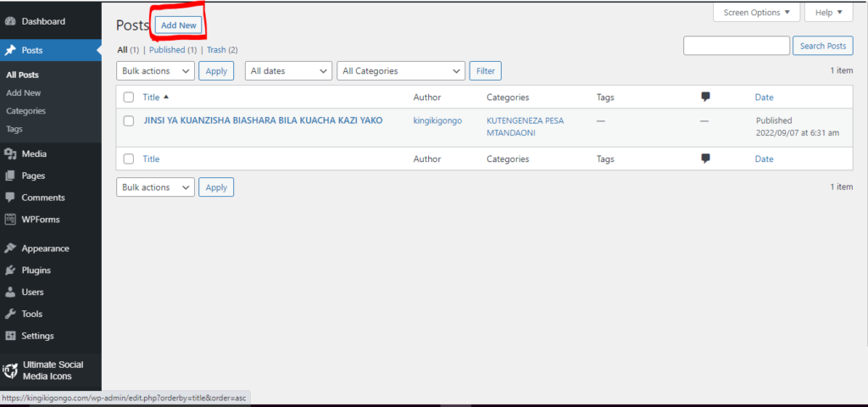The width and height of the screenshot is (868, 407).
Task: Open post JINSI YA KUANZISHA BIASHARA BILA KUACHA KAZI YAKO
Action: click(x=263, y=120)
